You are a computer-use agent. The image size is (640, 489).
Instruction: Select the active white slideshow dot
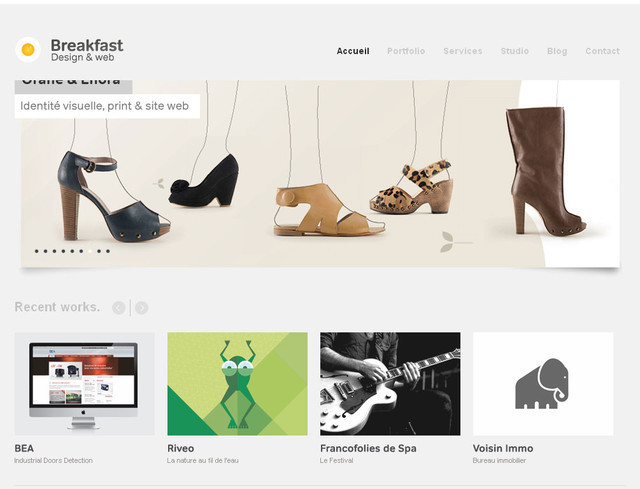click(x=90, y=251)
